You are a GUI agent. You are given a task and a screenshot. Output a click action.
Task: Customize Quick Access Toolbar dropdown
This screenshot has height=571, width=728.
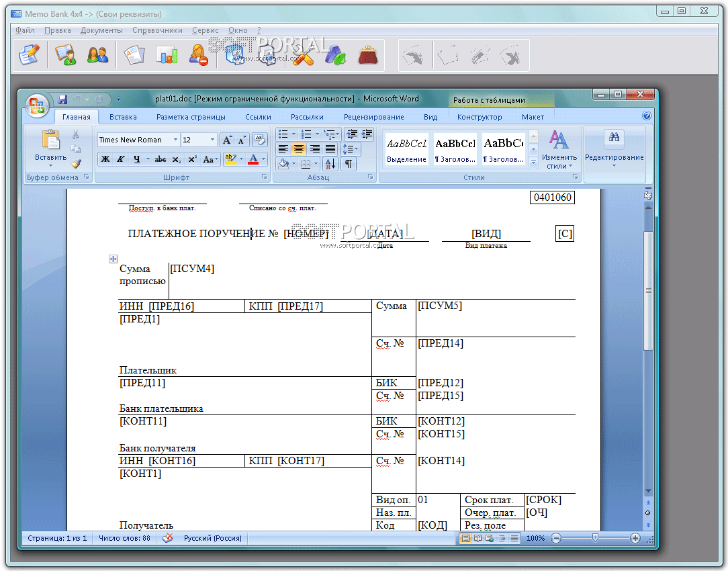[118, 99]
